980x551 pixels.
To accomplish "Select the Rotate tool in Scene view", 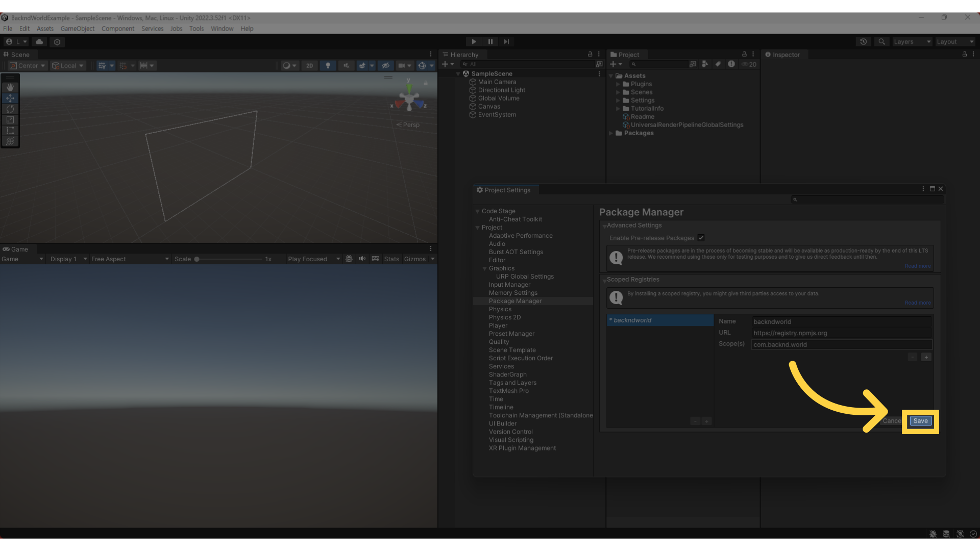I will [10, 109].
